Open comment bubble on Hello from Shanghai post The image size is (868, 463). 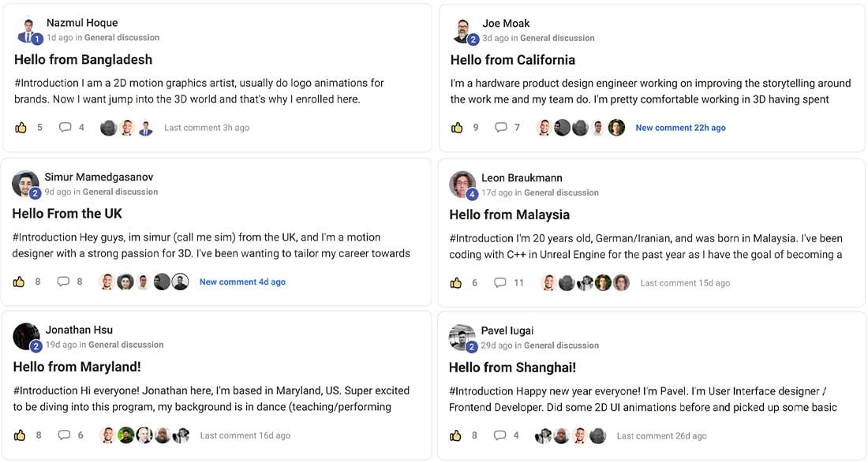point(499,435)
